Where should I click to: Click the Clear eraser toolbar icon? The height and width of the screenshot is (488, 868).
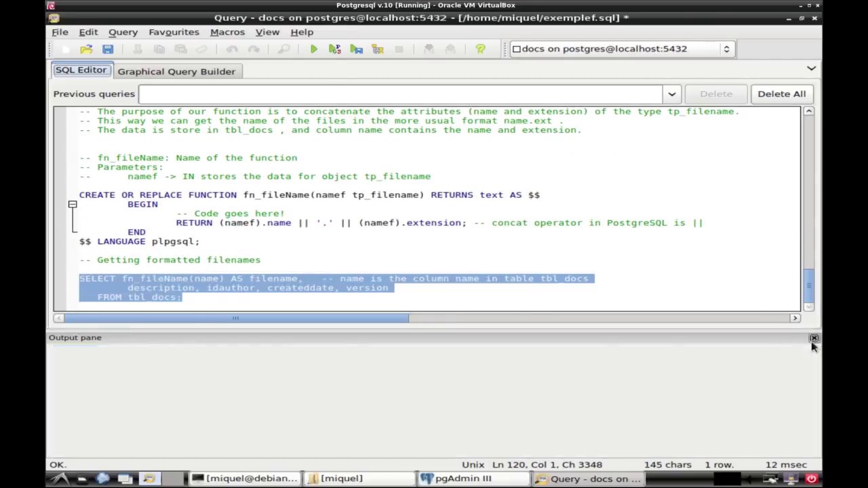(201, 49)
